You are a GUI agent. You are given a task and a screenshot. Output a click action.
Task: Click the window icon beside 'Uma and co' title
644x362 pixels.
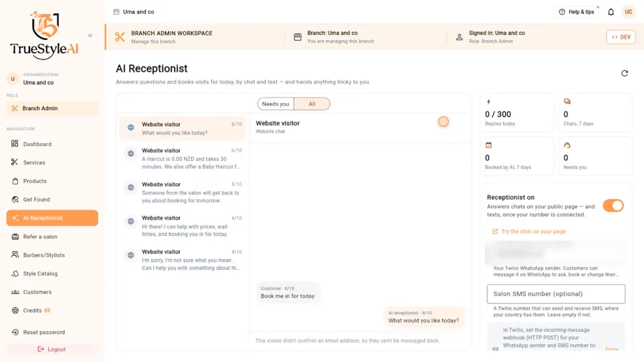(116, 12)
